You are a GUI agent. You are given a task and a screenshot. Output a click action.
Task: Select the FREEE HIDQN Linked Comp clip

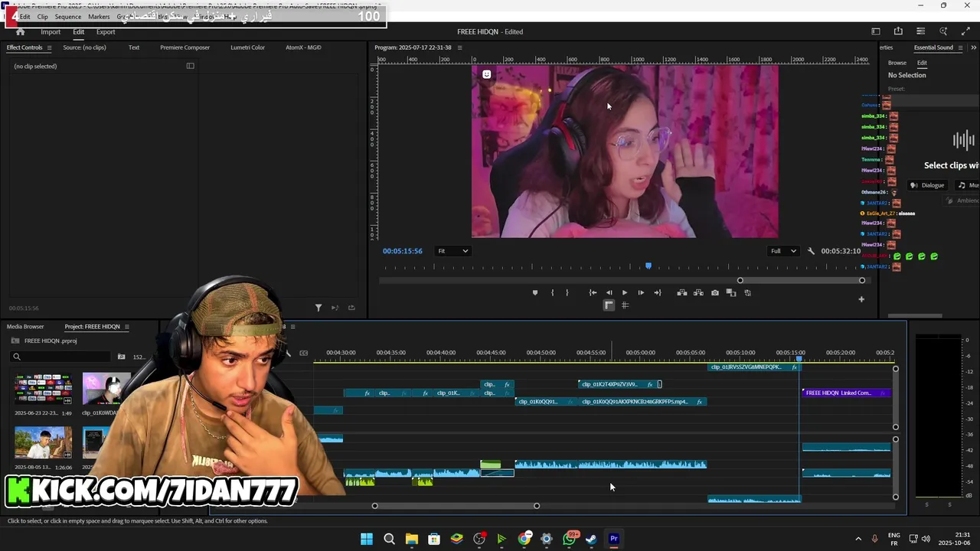pyautogui.click(x=846, y=393)
